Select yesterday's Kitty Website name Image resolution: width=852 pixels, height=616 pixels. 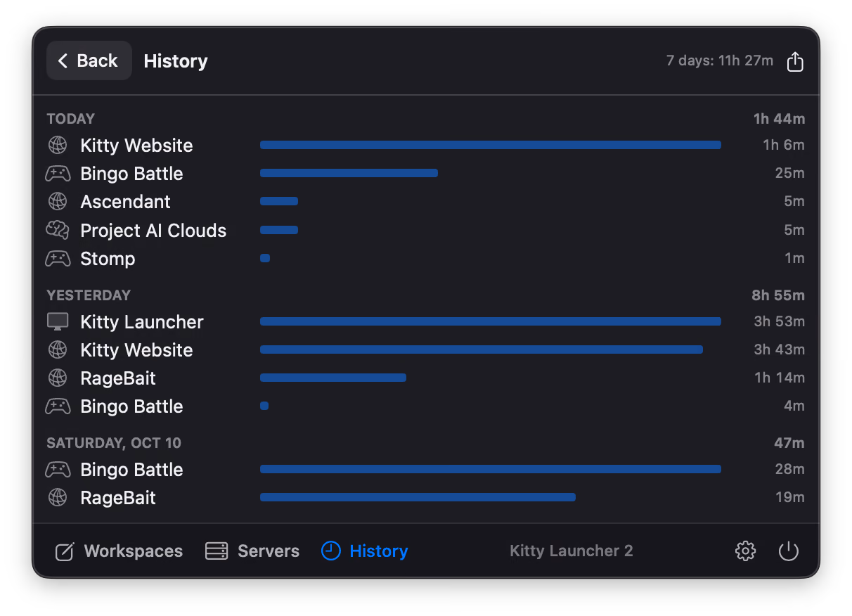pos(136,350)
